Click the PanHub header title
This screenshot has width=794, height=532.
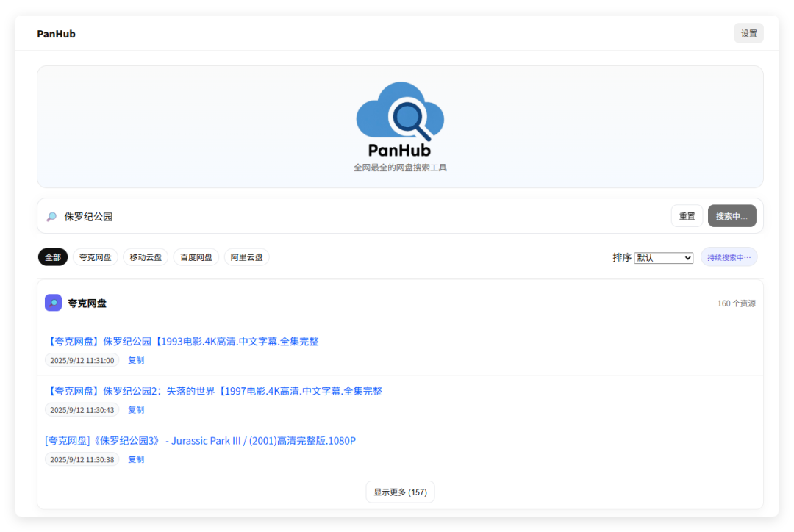(x=56, y=34)
